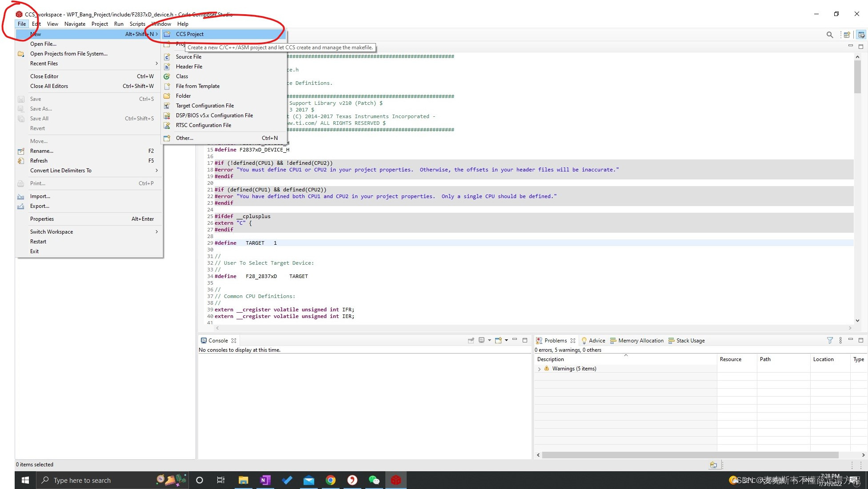The image size is (868, 489).
Task: Click the Pin Console icon
Action: 471,340
